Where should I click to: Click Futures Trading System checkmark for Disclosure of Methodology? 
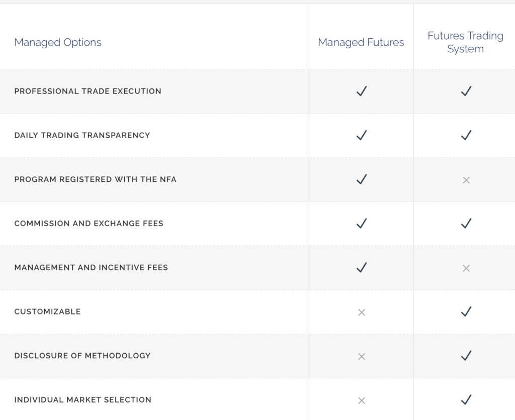tap(466, 356)
